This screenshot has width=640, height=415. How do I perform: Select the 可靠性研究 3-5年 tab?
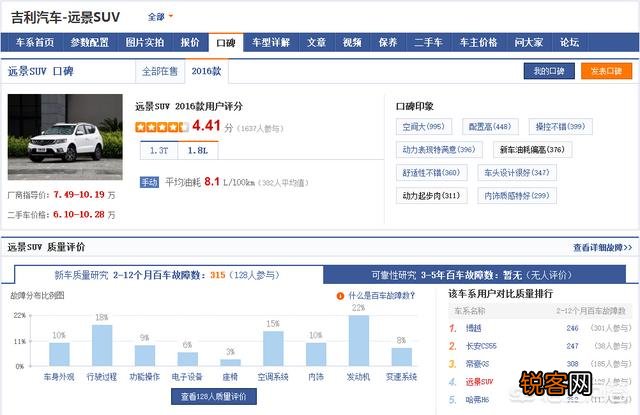click(x=474, y=275)
